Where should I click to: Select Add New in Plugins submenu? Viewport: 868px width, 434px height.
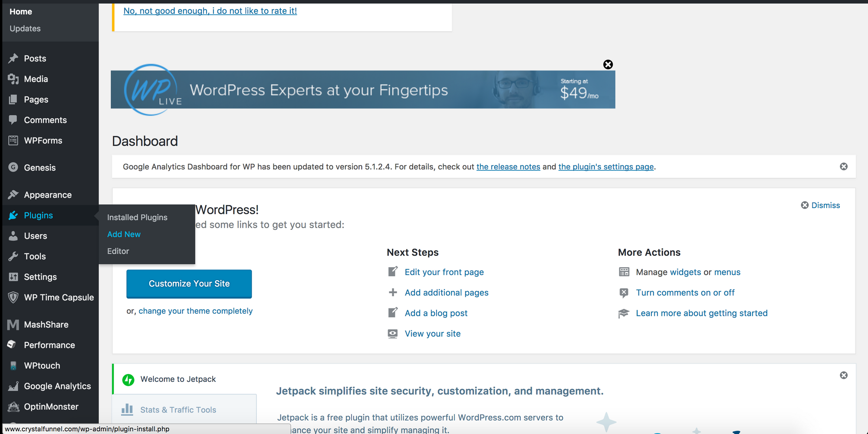pyautogui.click(x=124, y=234)
